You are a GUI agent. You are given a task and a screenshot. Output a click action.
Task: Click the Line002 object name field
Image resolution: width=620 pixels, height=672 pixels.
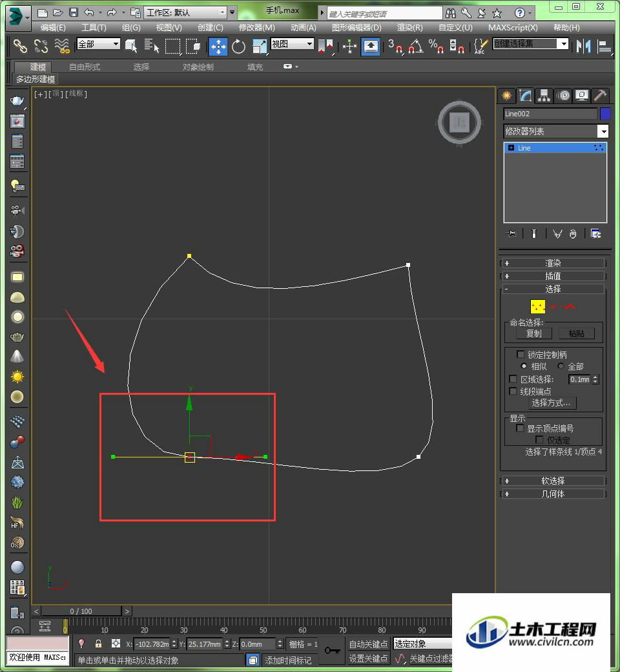(x=550, y=114)
